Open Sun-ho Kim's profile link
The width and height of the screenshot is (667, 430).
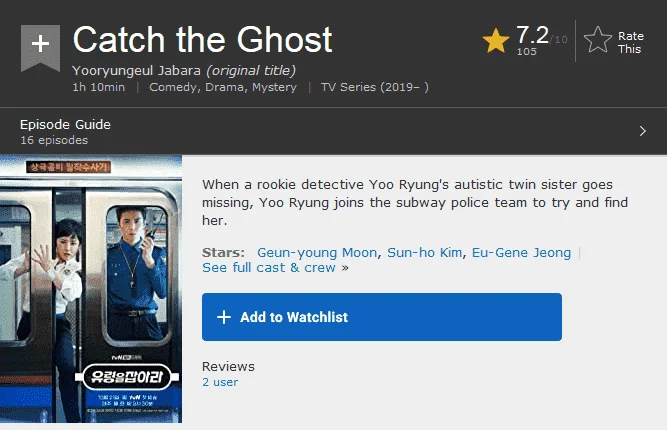424,253
